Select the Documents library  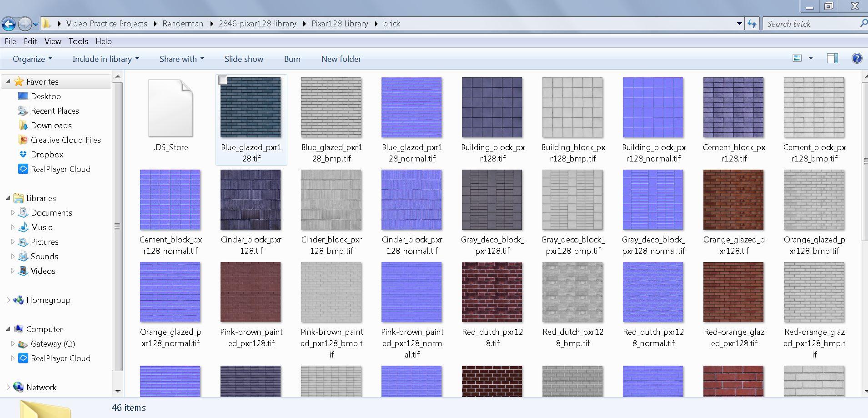click(51, 213)
